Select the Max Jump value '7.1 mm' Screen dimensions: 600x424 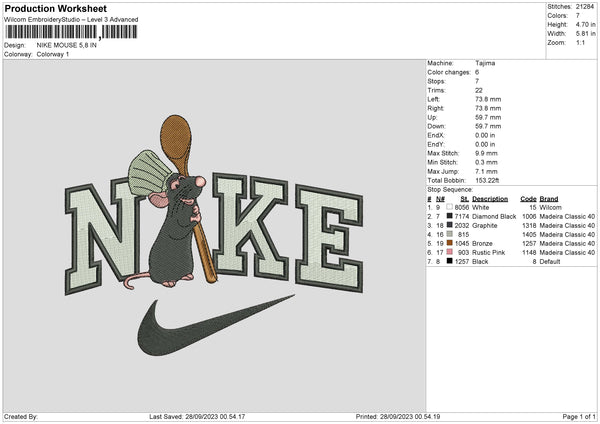(486, 171)
